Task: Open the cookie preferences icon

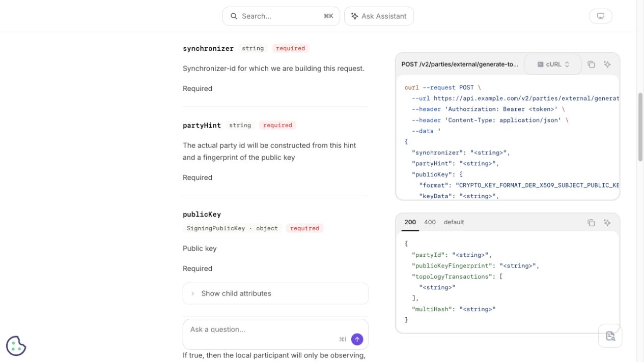Action: point(16,346)
